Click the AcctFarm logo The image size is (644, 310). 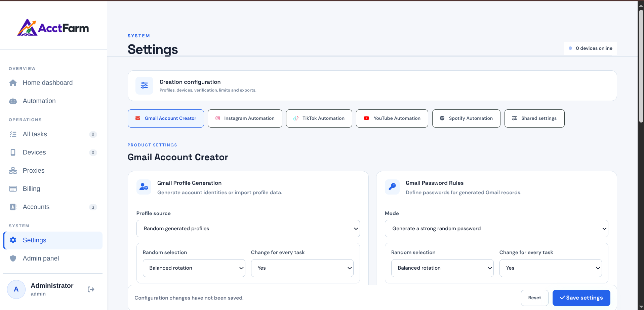click(53, 27)
